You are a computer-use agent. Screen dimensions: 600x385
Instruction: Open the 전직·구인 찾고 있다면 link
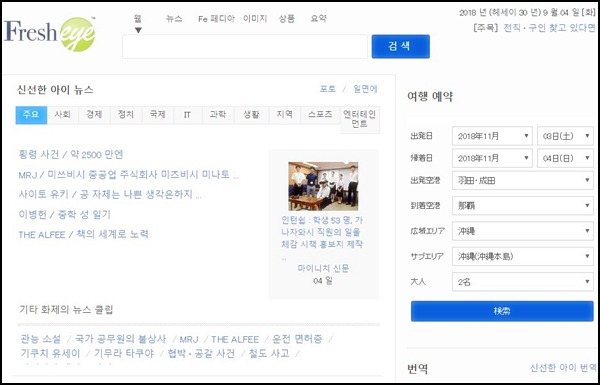coord(549,28)
